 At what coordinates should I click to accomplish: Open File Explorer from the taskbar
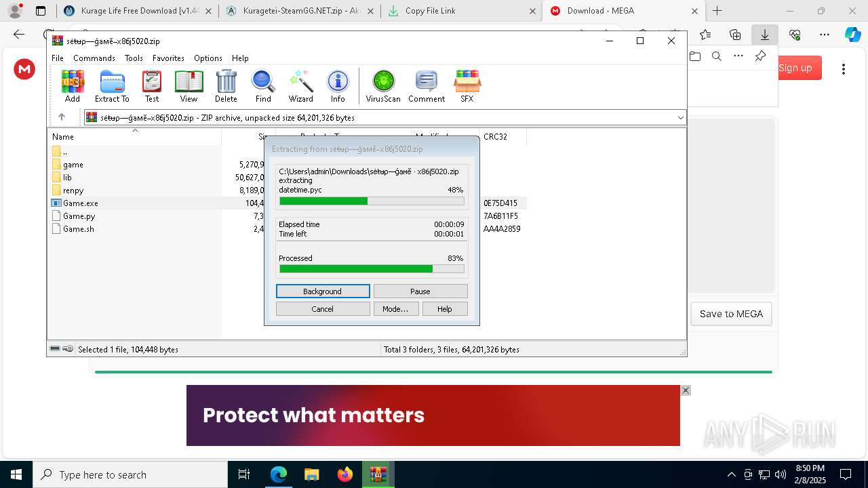(x=312, y=474)
